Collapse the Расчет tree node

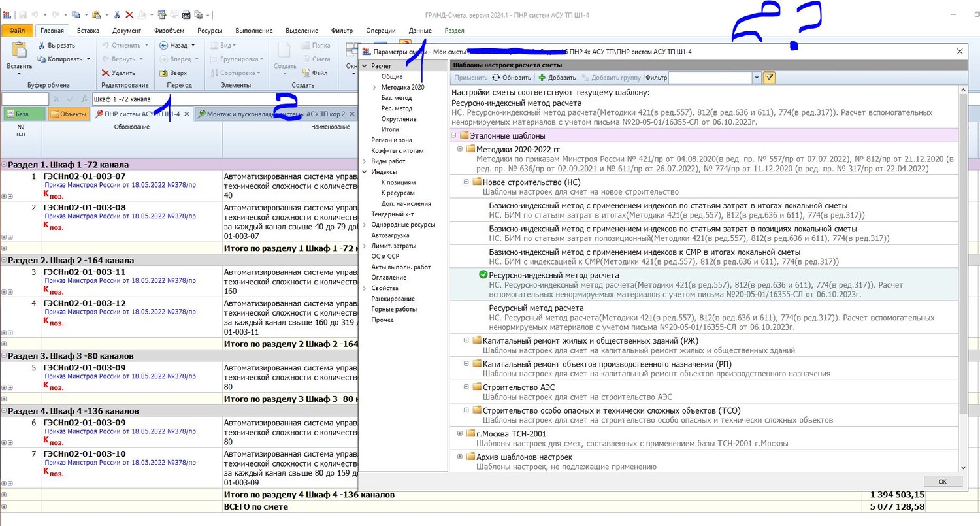click(365, 66)
